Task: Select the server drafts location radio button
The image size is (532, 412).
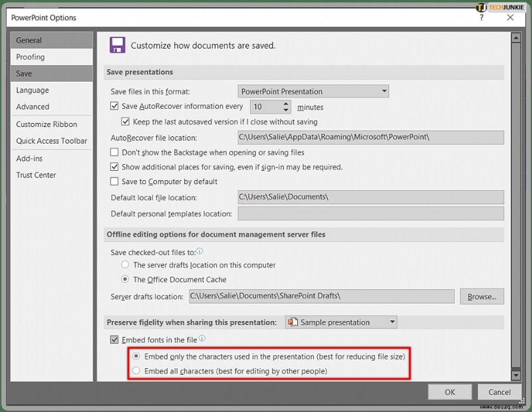Action: click(x=125, y=264)
